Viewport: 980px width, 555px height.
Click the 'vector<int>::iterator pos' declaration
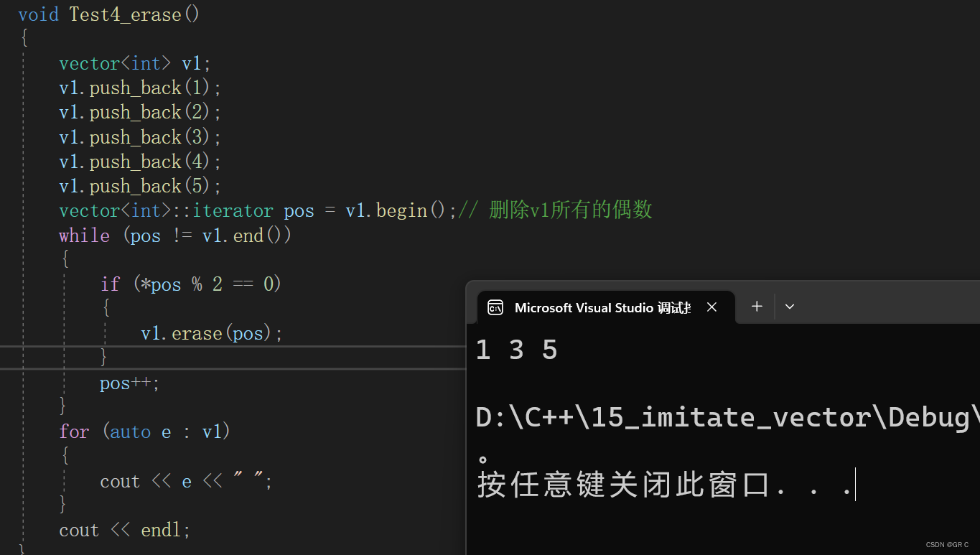coord(187,210)
